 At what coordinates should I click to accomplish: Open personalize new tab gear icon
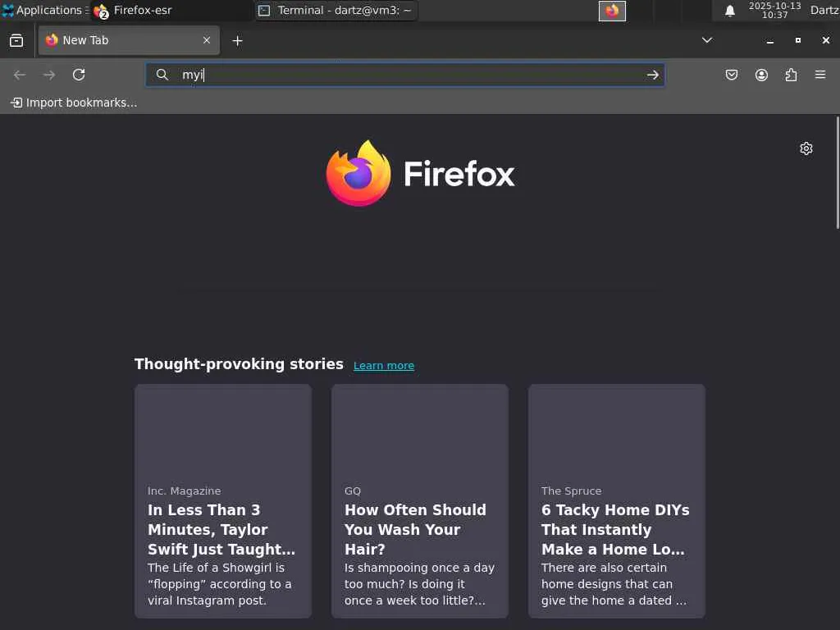point(806,148)
